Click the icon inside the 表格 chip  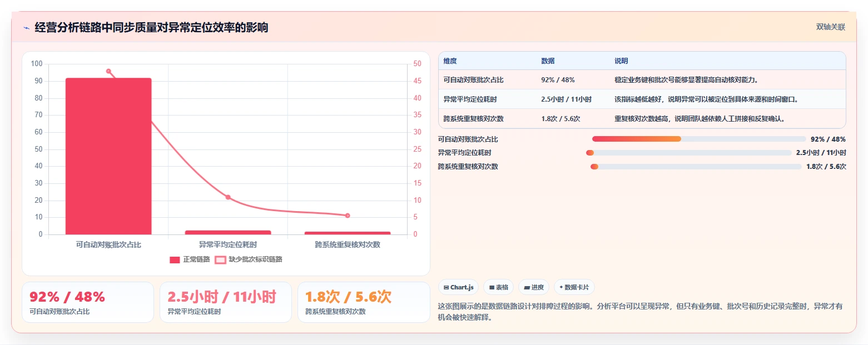click(492, 288)
